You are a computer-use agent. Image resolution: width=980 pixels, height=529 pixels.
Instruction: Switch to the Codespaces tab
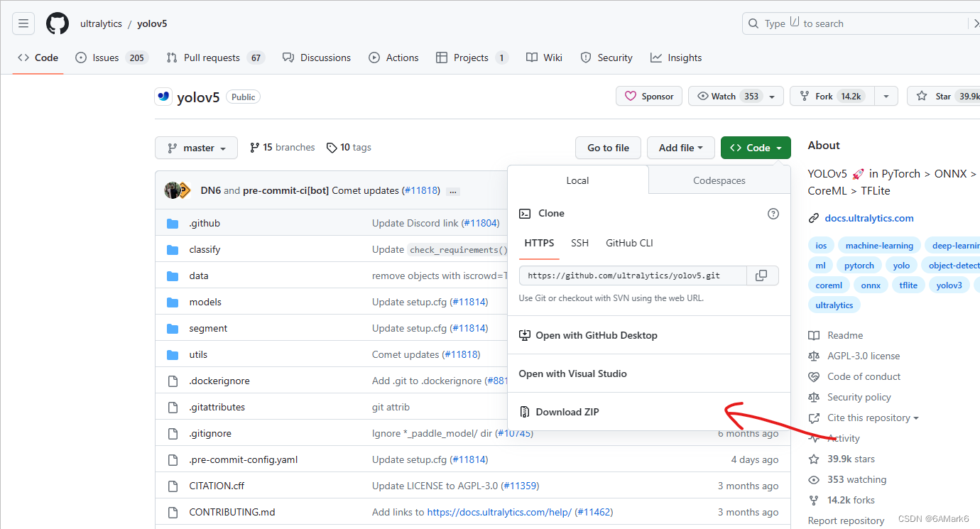719,180
